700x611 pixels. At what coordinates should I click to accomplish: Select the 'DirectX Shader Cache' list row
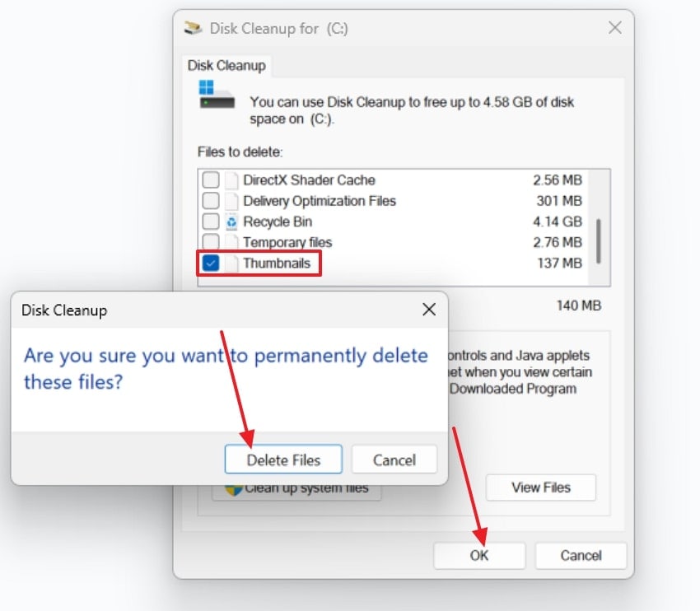tap(393, 180)
